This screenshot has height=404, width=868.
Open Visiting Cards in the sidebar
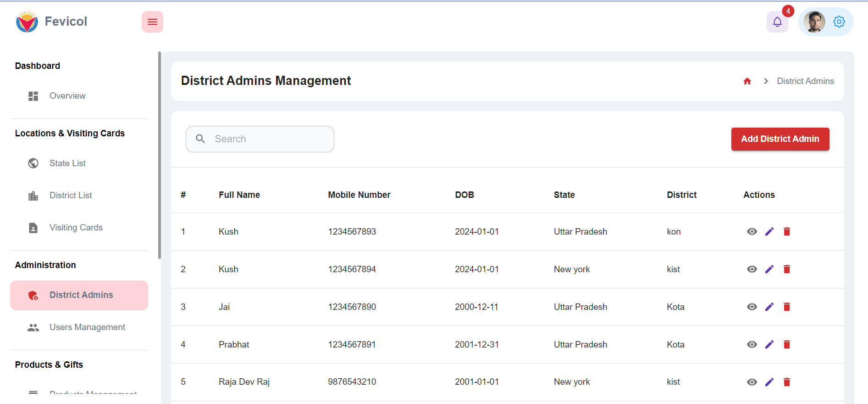point(76,228)
